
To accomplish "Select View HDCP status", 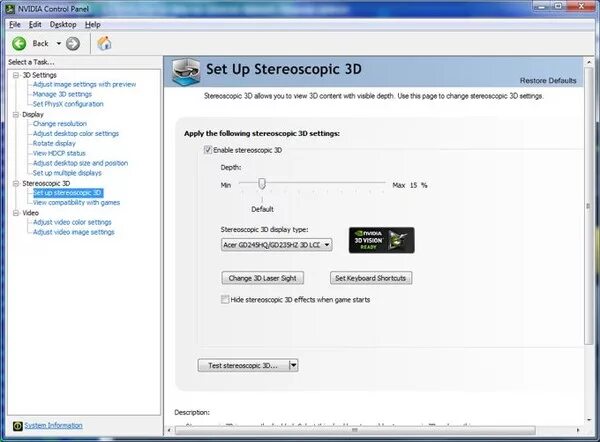I will [x=59, y=153].
